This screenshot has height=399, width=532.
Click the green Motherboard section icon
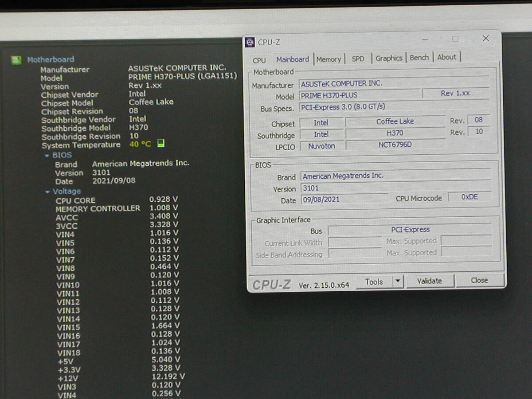(16, 60)
